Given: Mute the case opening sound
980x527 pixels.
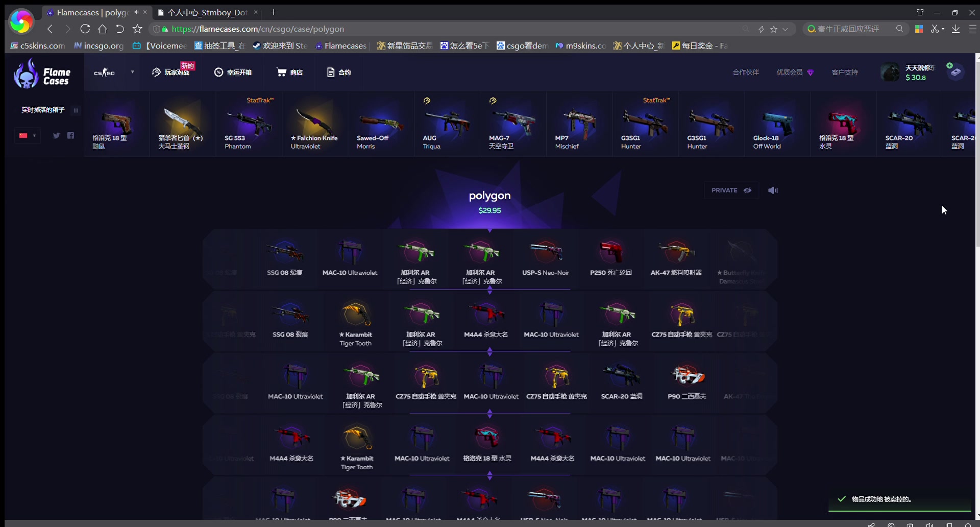Looking at the screenshot, I should coord(773,190).
